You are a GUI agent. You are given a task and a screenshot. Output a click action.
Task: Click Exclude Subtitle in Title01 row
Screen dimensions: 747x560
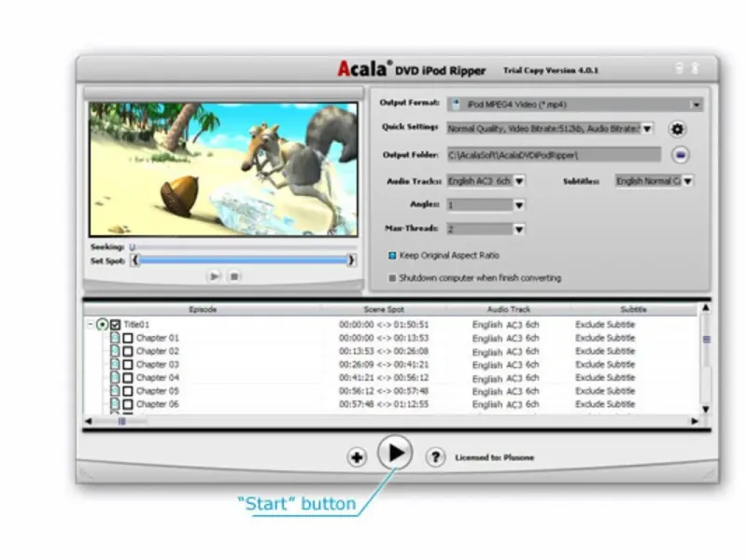605,325
